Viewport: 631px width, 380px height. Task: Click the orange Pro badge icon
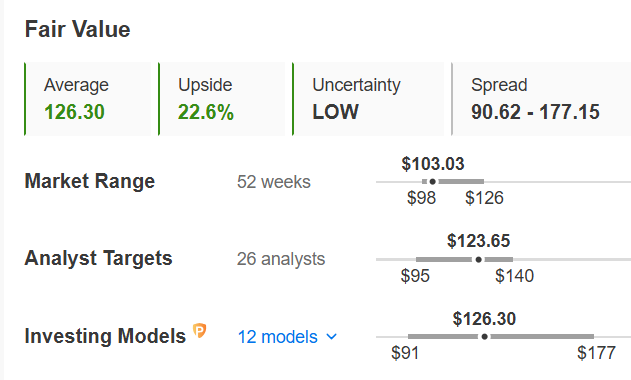tap(200, 330)
